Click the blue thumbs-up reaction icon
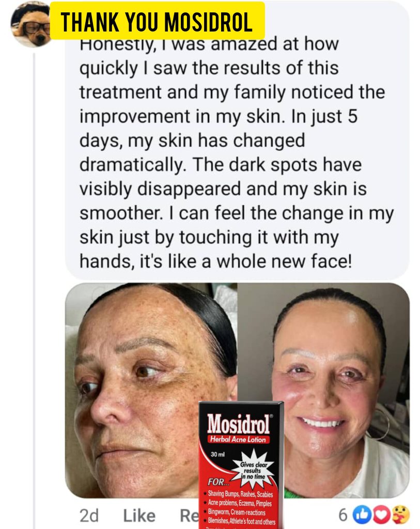This screenshot has height=529, width=420. (x=362, y=515)
